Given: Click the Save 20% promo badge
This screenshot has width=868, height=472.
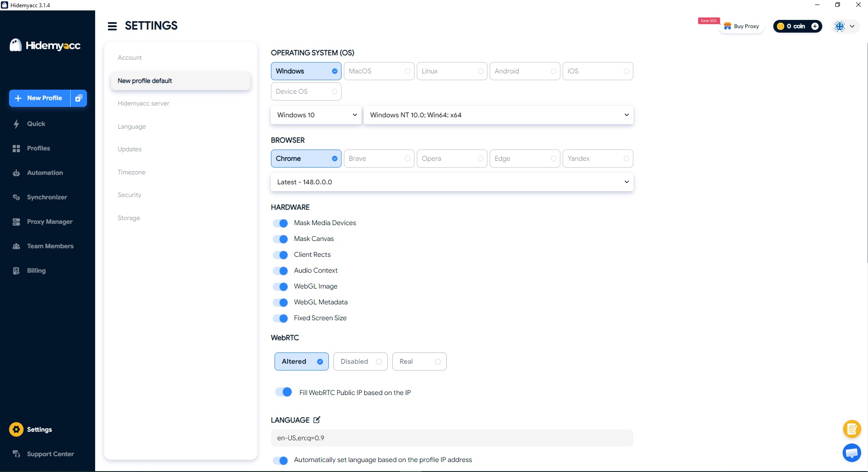Looking at the screenshot, I should [709, 21].
